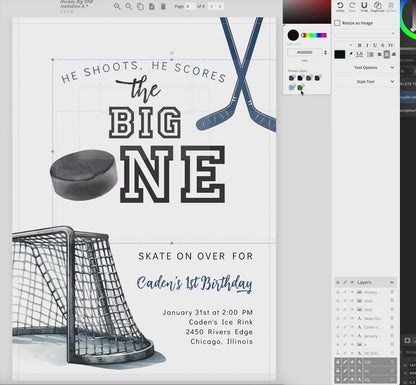Collapse the Layers panel chevron
Image resolution: width=416 pixels, height=385 pixels.
click(392, 282)
